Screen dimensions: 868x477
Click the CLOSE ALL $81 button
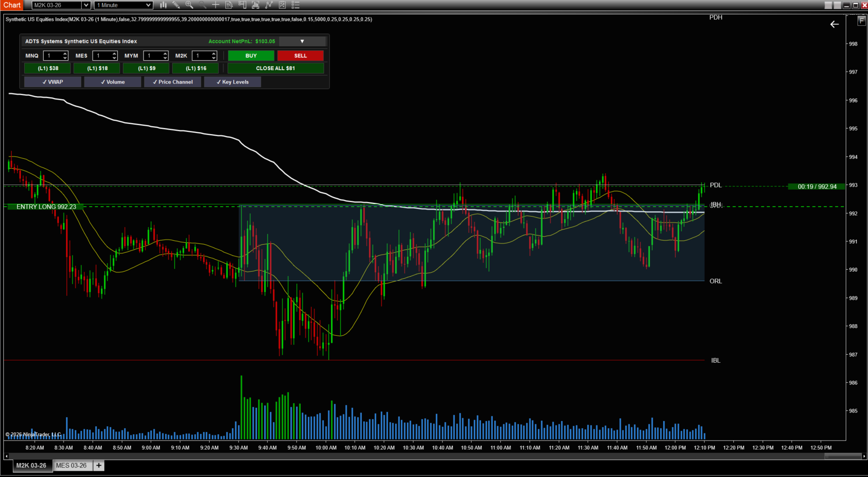(276, 68)
